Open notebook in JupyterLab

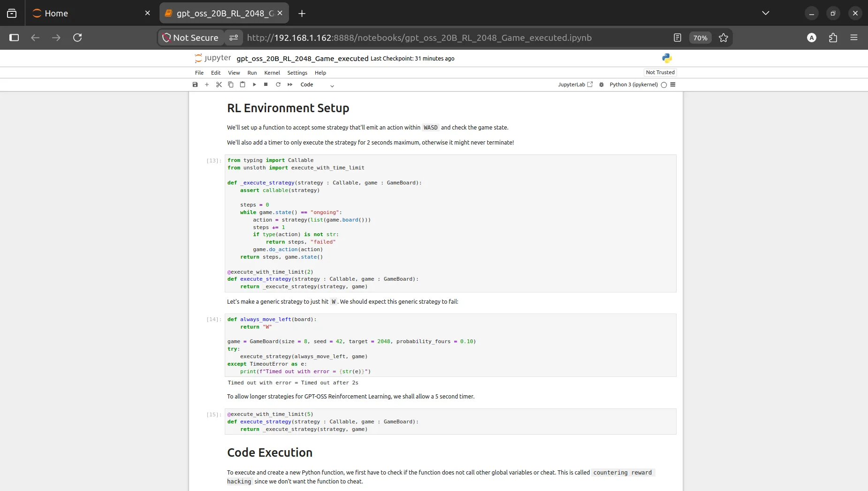click(575, 84)
